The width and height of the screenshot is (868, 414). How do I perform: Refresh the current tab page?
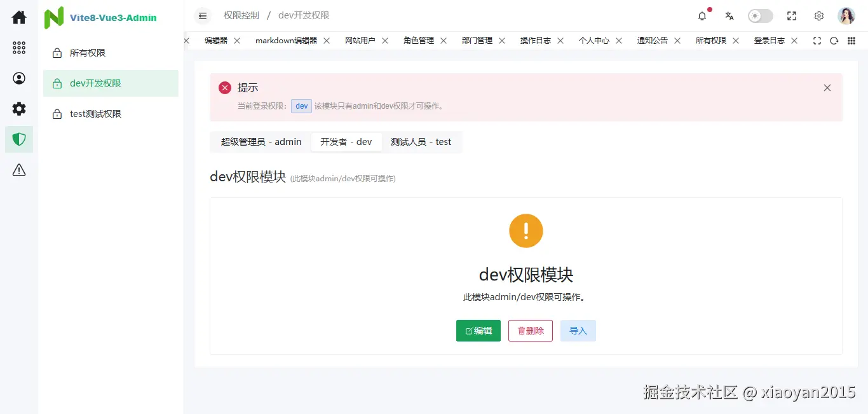point(834,41)
